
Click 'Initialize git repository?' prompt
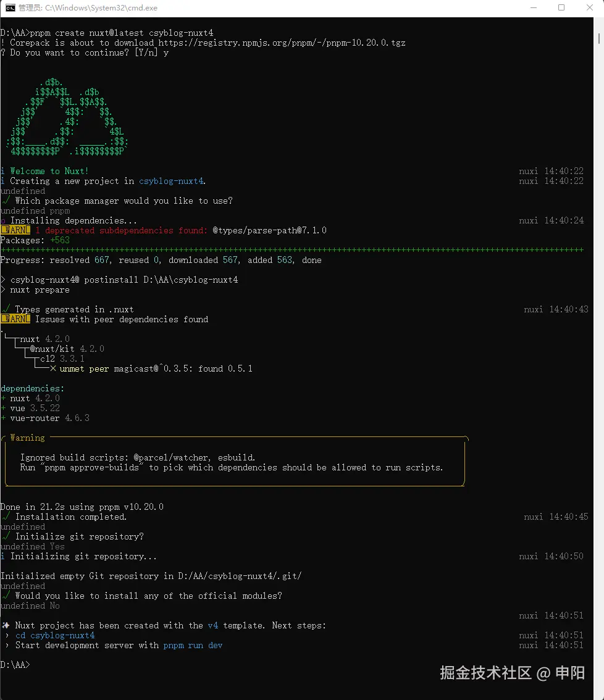72,536
